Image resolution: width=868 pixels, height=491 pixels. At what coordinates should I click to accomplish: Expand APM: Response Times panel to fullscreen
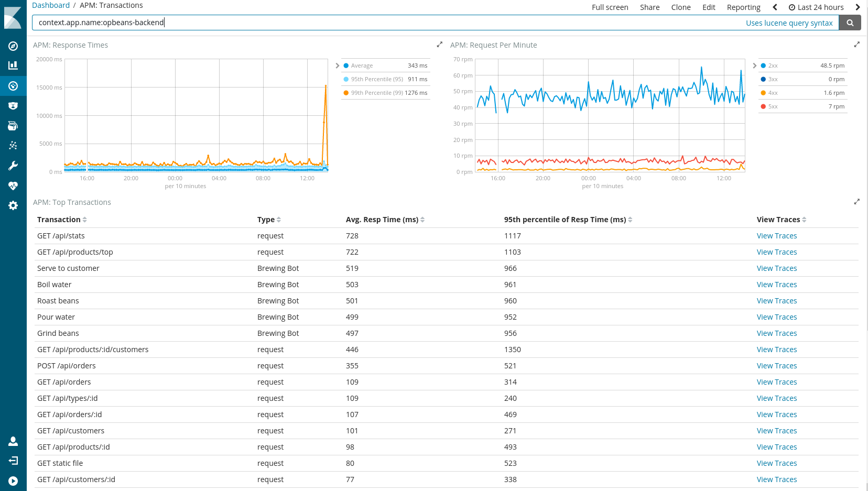(439, 45)
